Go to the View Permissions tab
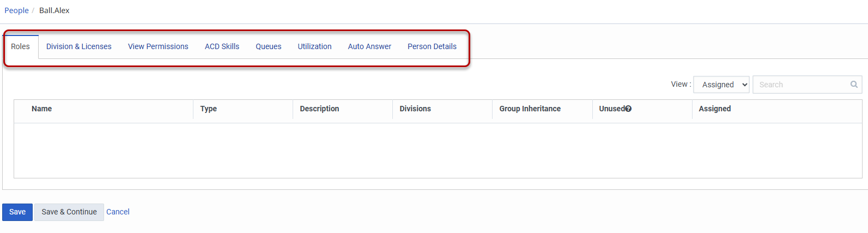This screenshot has height=233, width=868. coord(158,46)
